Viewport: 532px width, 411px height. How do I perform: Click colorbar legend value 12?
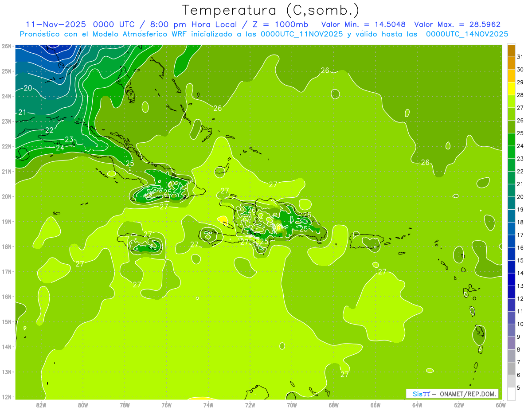click(x=520, y=298)
